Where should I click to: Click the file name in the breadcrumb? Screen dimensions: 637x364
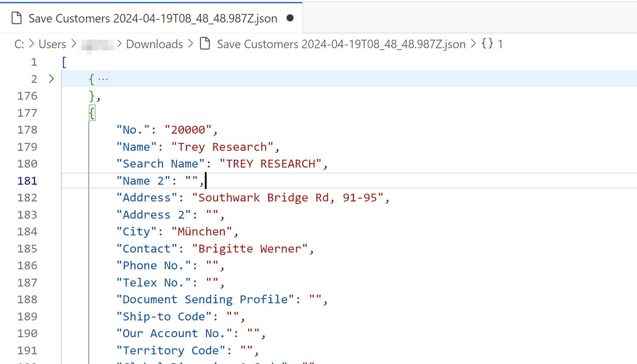point(341,44)
